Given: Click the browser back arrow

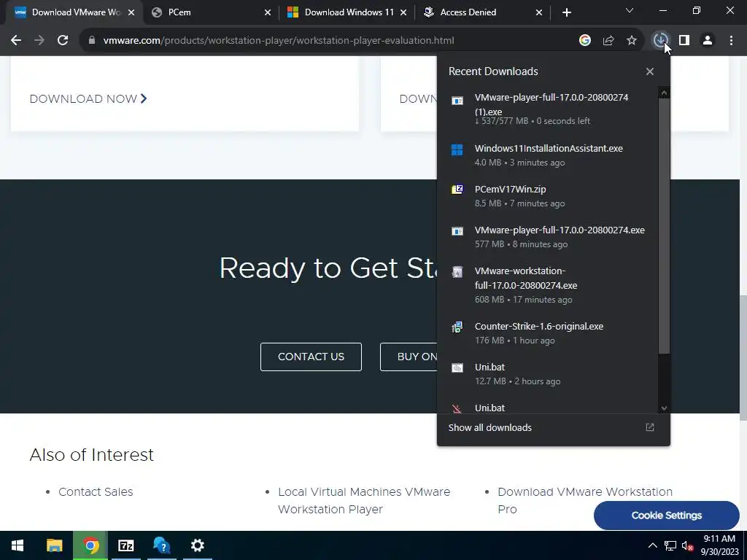Looking at the screenshot, I should (x=16, y=41).
